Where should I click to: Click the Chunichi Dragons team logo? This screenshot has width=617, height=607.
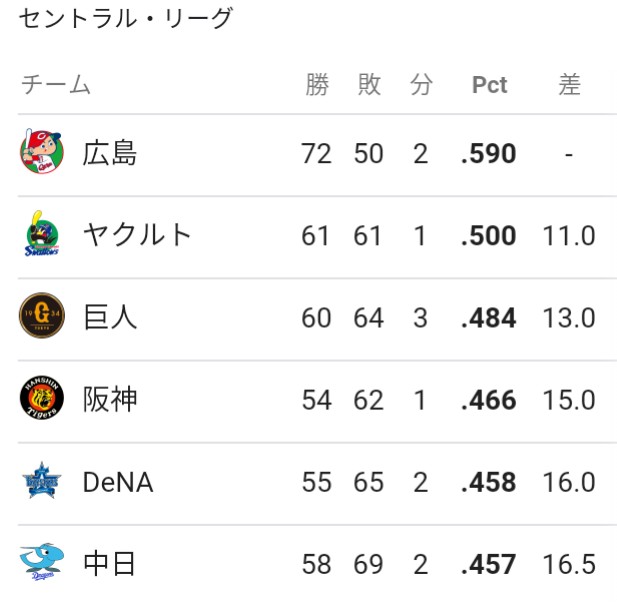42,562
